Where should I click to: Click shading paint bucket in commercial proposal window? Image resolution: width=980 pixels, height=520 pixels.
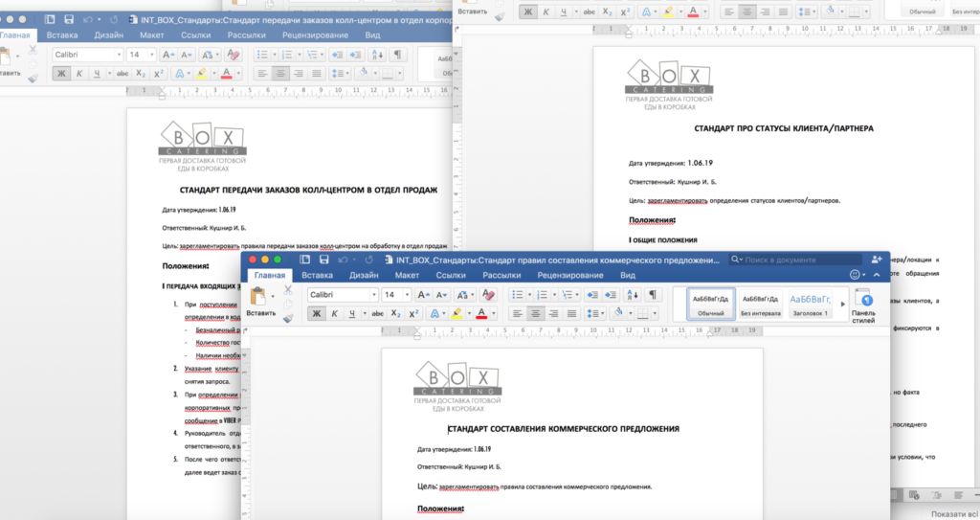(618, 313)
